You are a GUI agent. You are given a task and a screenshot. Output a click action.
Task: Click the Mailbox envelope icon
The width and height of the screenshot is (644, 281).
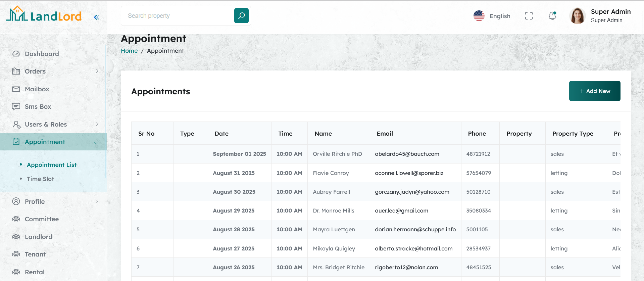(16, 89)
